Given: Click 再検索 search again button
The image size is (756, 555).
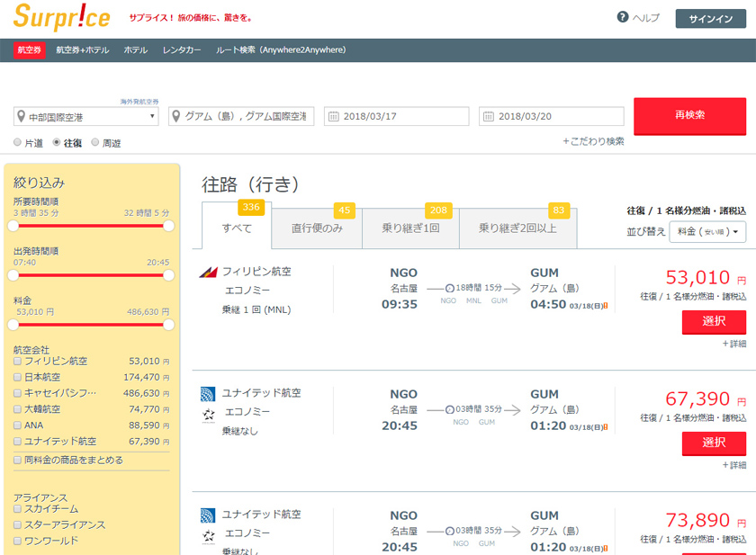Looking at the screenshot, I should [x=690, y=116].
